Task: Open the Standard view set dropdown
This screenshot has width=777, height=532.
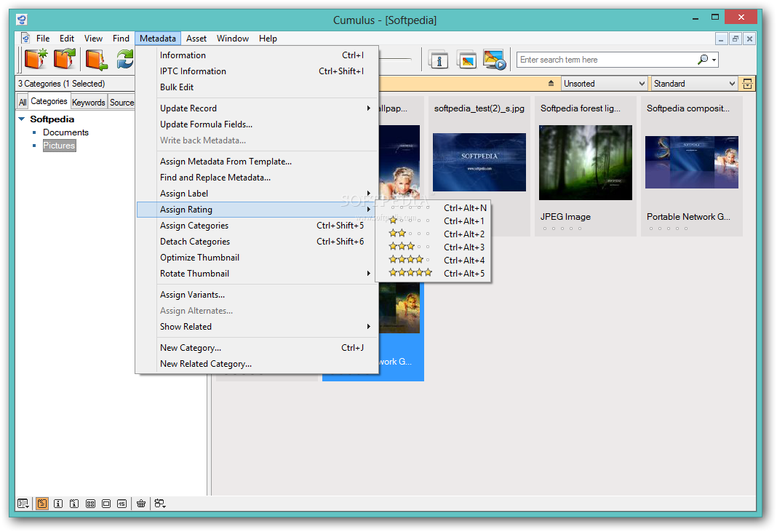Action: 694,83
